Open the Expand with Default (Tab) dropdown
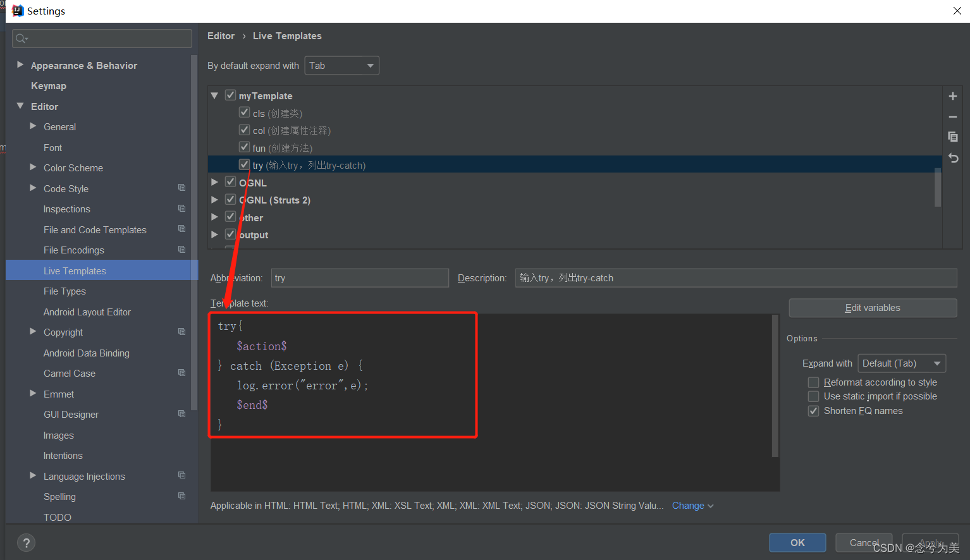The width and height of the screenshot is (970, 560). (x=902, y=363)
